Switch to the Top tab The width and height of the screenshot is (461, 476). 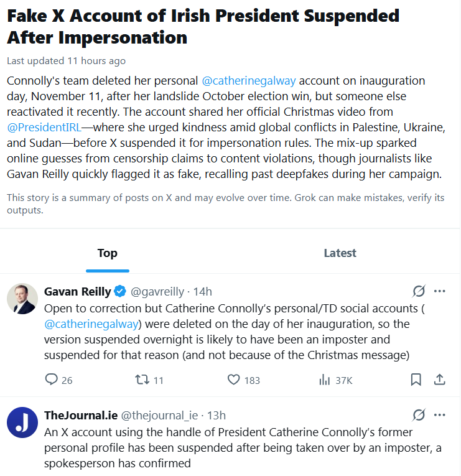coord(108,253)
